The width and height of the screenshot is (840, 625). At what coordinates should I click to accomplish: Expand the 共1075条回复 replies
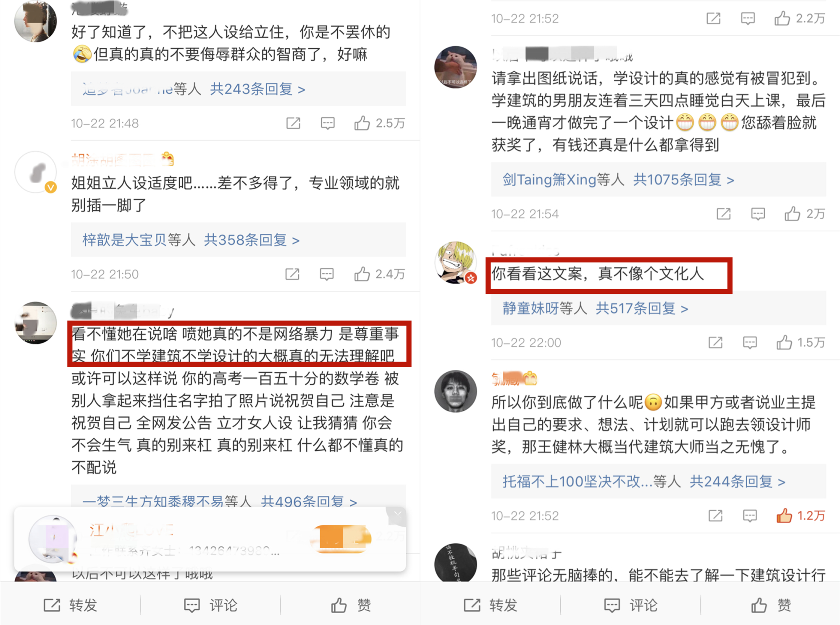[684, 180]
